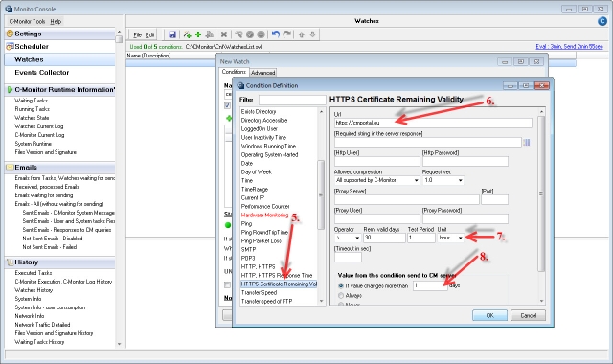Open 'Watches History' under History
Screen dimensions: 613x364
click(x=34, y=290)
